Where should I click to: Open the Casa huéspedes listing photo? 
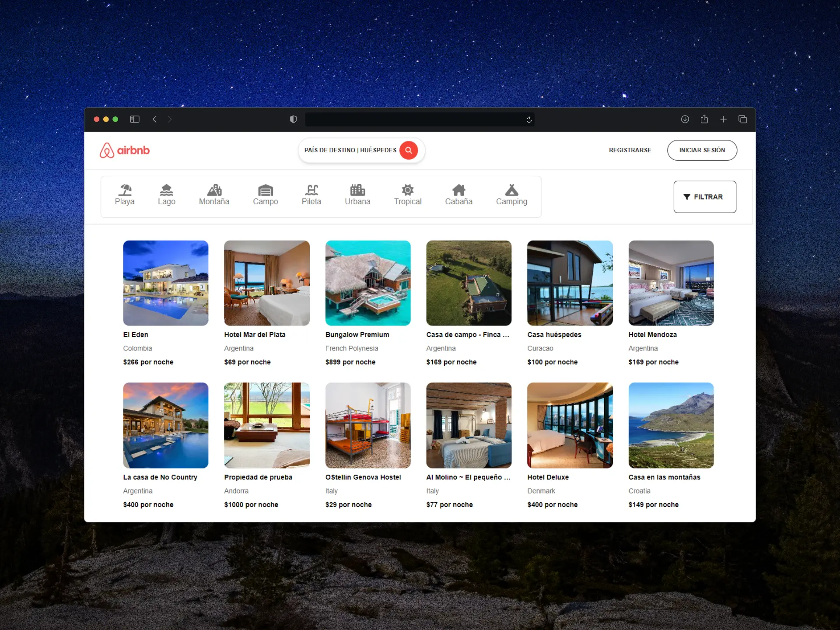pos(570,283)
